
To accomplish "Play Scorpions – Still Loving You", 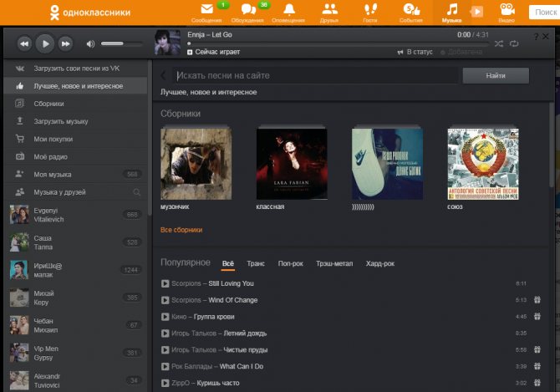I will coord(165,283).
